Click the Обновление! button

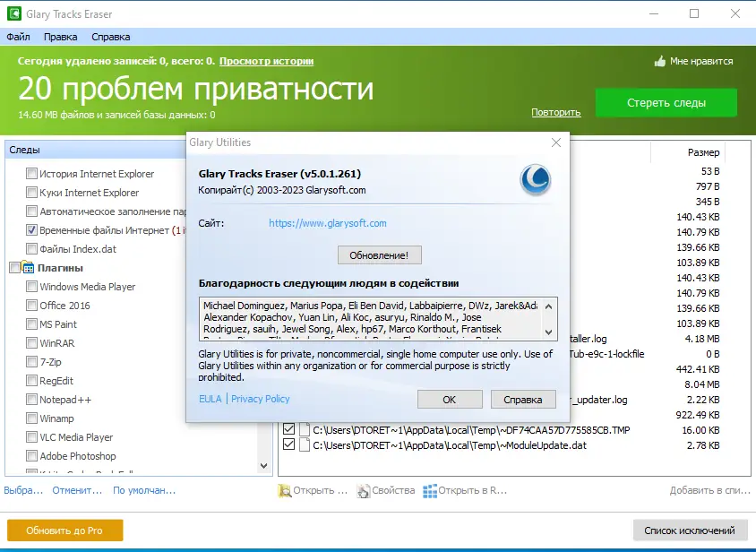coord(380,255)
